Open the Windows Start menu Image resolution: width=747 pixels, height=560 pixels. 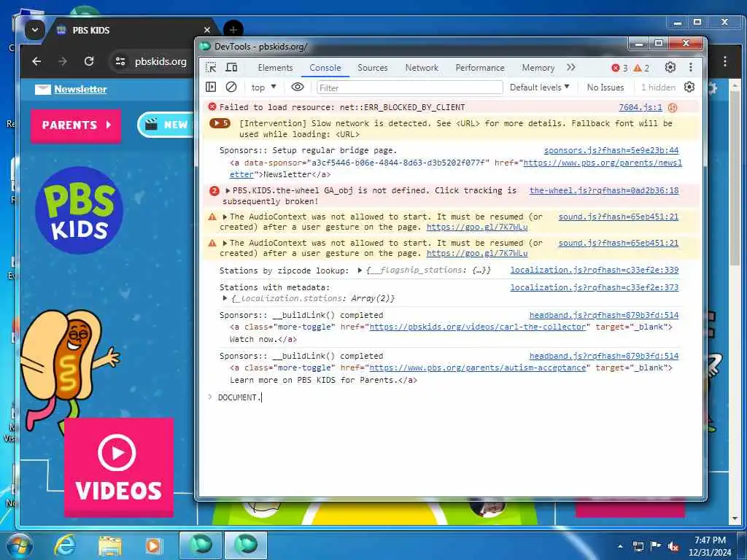[20, 545]
